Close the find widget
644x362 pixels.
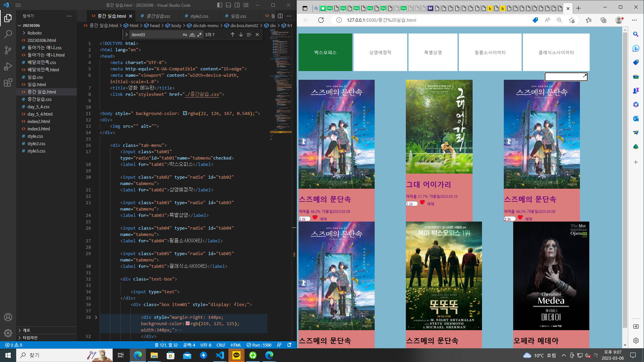tap(257, 35)
